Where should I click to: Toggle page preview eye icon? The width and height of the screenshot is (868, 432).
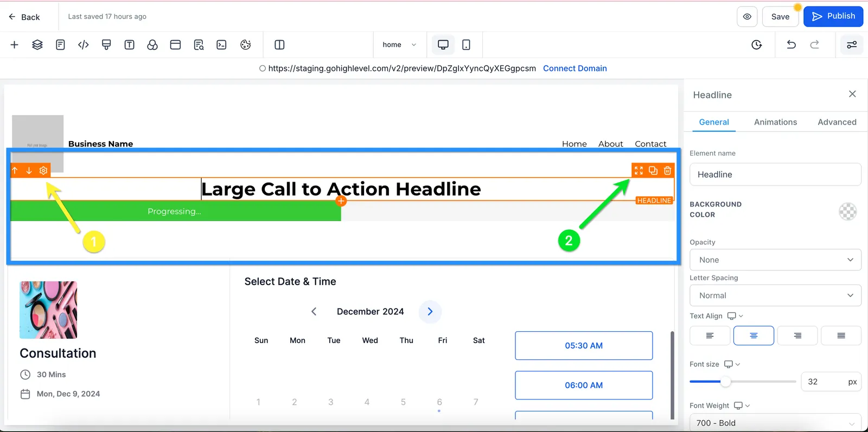747,17
